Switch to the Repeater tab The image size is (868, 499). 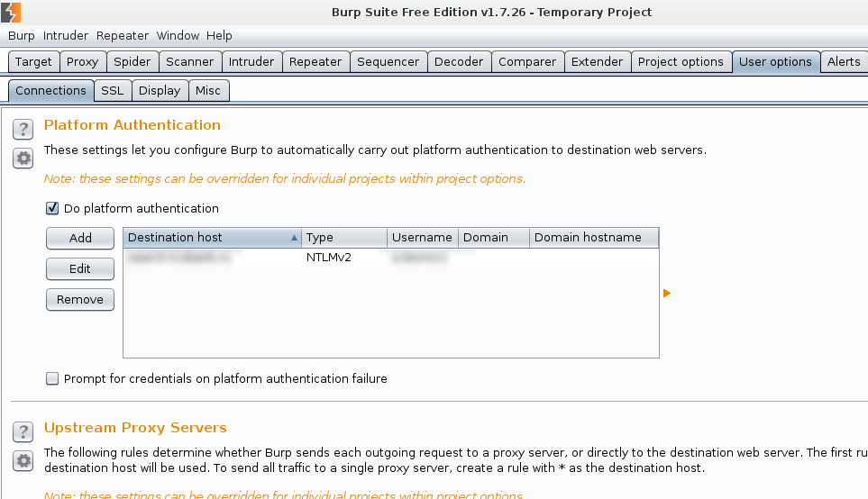pos(315,62)
